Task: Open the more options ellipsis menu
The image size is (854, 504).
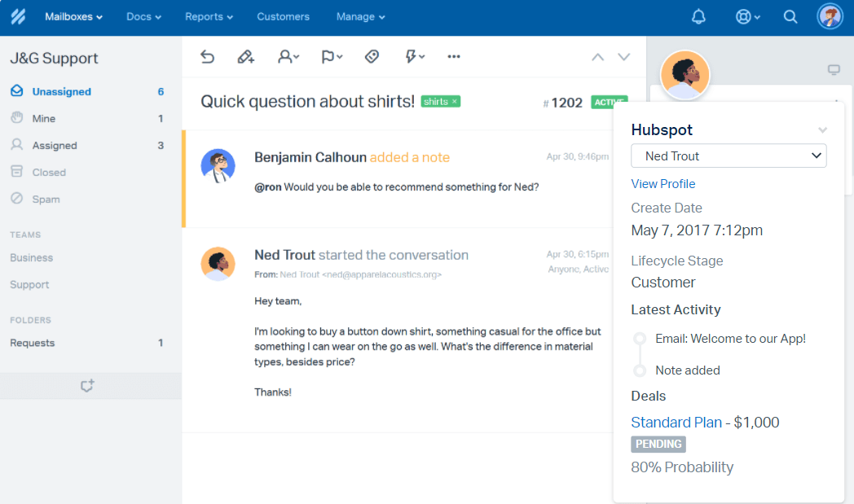Action: click(x=454, y=56)
